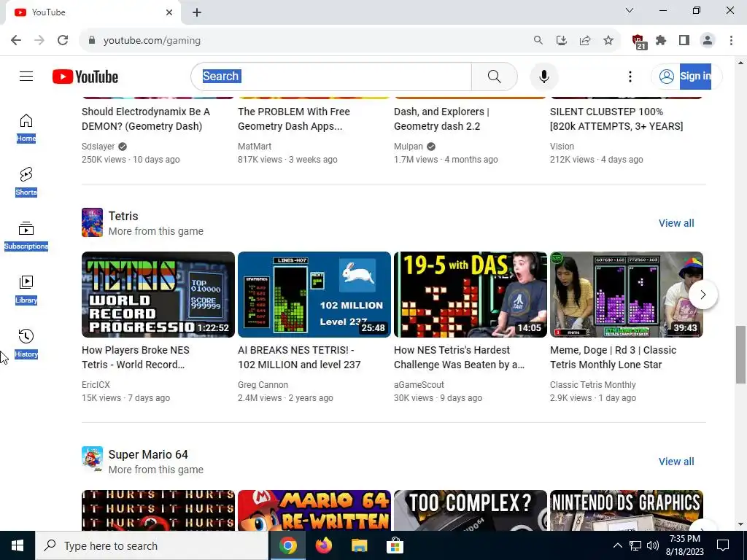This screenshot has height=560, width=747.
Task: Go to Home in sidebar
Action: point(26,128)
